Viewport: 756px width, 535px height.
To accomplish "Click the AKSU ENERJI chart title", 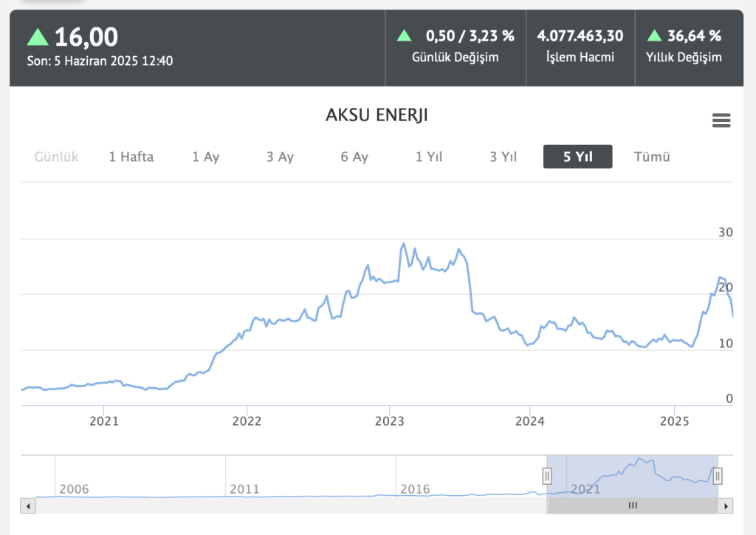I will (377, 115).
